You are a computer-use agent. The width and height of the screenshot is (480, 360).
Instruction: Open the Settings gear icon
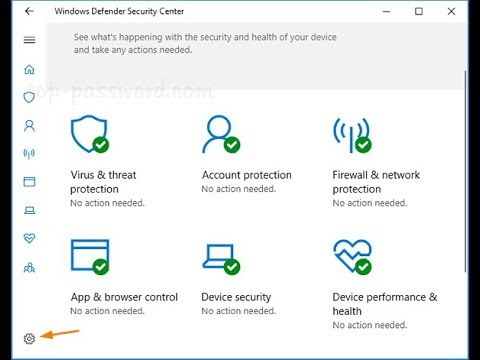tap(29, 339)
